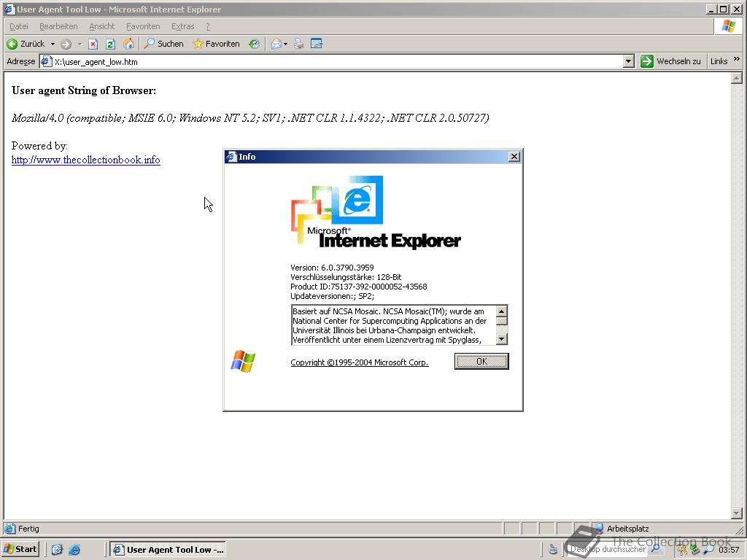Click the Links toolbar label
The height and width of the screenshot is (560, 747).
[719, 61]
